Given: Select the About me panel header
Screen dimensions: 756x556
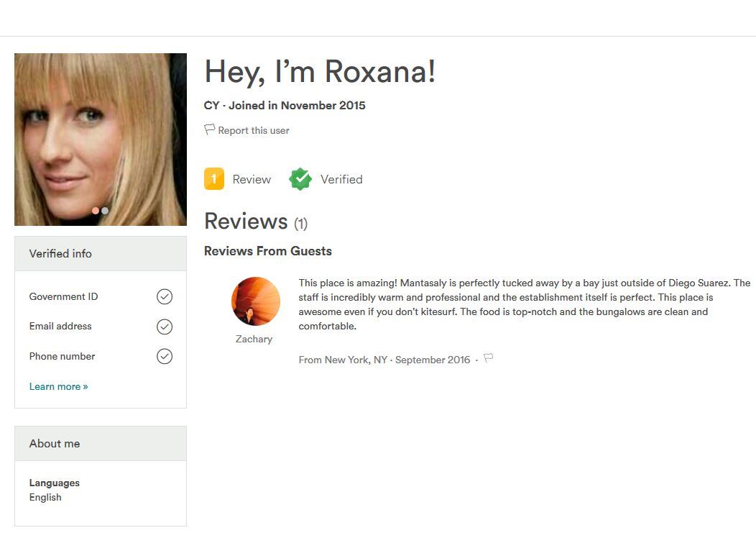Looking at the screenshot, I should pyautogui.click(x=101, y=444).
